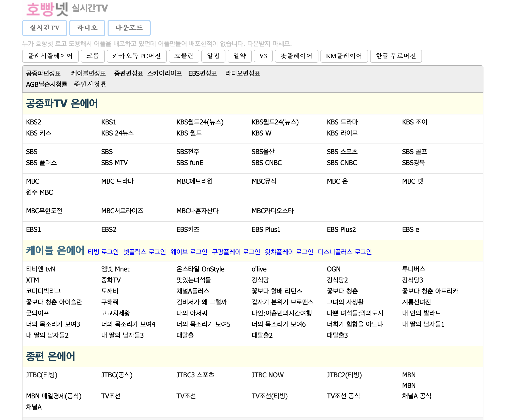
Task: Open the KBS2 channel link
Action: click(x=34, y=122)
